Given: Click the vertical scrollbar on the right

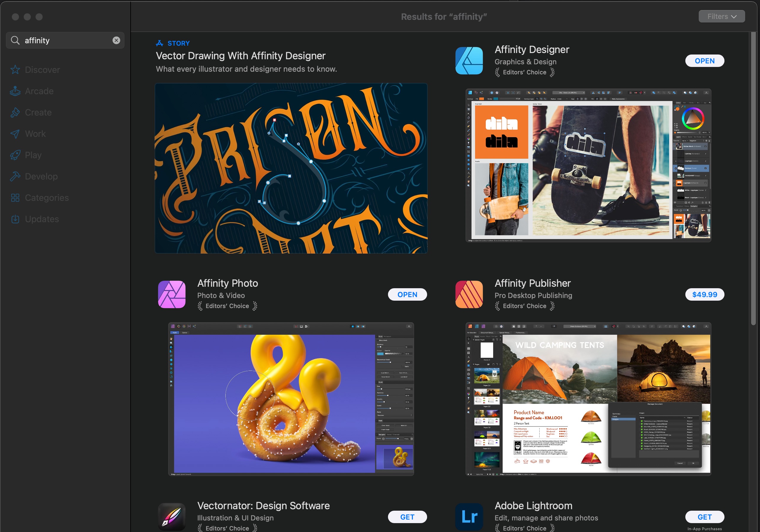Looking at the screenshot, I should click(753, 179).
